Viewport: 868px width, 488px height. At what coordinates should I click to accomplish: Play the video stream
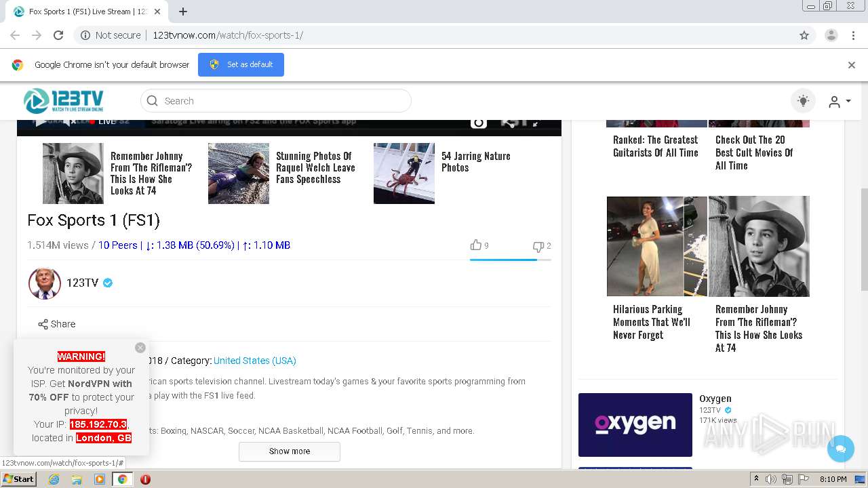click(41, 122)
